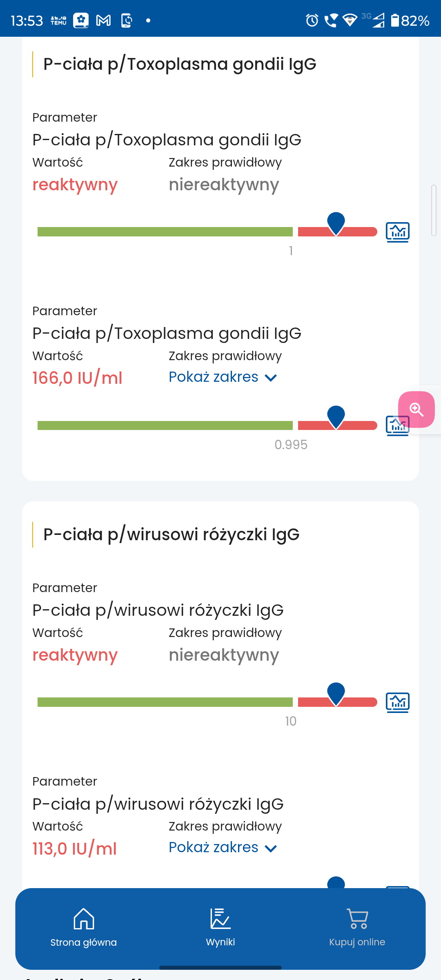Expand Pokaż zakres for rubella 113,0 IU/ml
The width and height of the screenshot is (441, 980).
223,848
